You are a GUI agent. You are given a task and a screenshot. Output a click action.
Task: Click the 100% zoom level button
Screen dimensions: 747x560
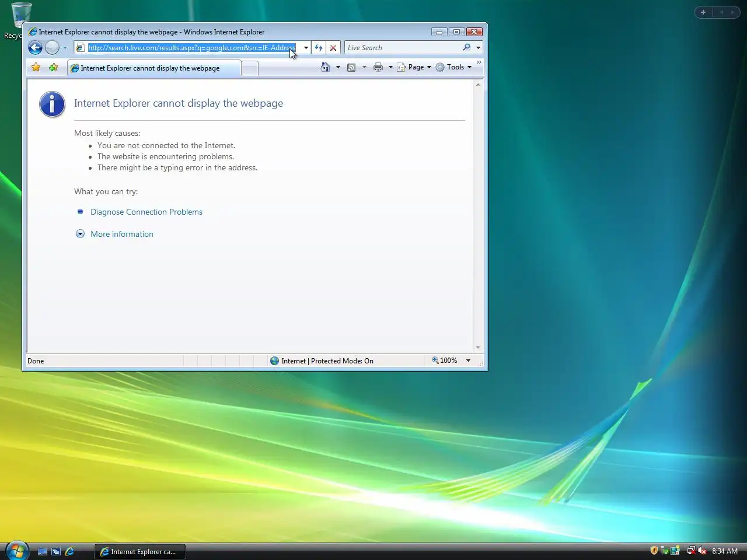[444, 360]
